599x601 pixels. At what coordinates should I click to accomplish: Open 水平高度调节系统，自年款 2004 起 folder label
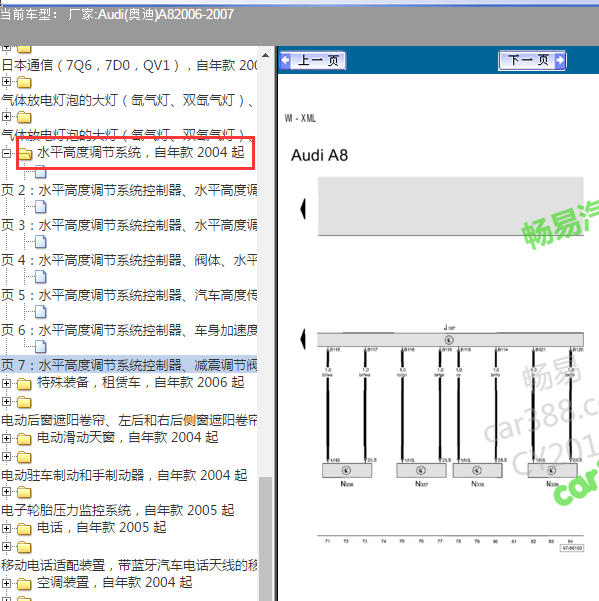click(141, 153)
